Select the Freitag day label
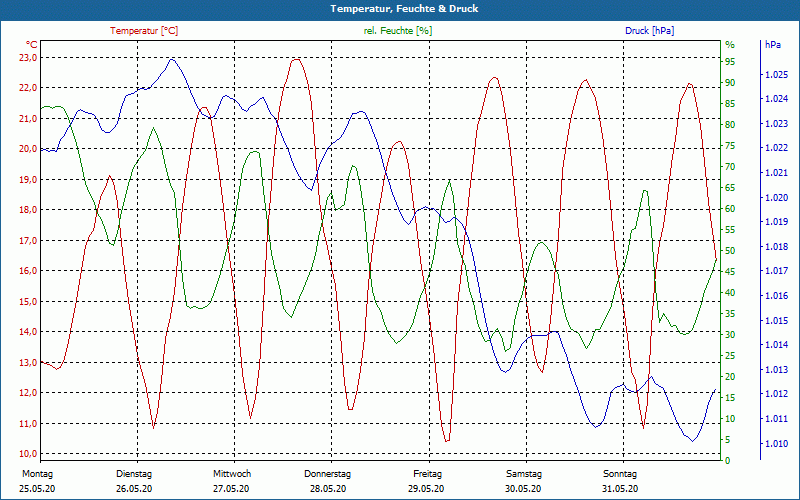Viewport: 800px width, 500px height. pyautogui.click(x=427, y=474)
